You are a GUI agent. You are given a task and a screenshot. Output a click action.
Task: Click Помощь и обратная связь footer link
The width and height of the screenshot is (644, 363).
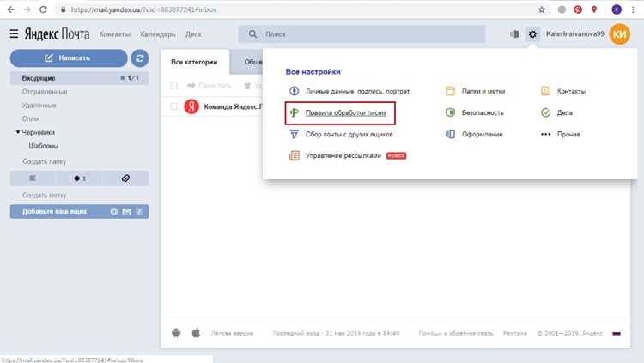(455, 334)
